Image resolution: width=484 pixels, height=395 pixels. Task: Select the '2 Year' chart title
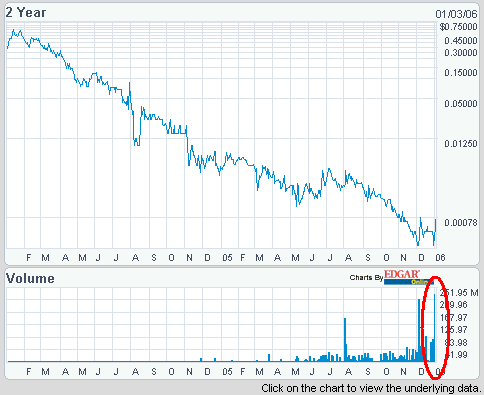click(x=26, y=13)
